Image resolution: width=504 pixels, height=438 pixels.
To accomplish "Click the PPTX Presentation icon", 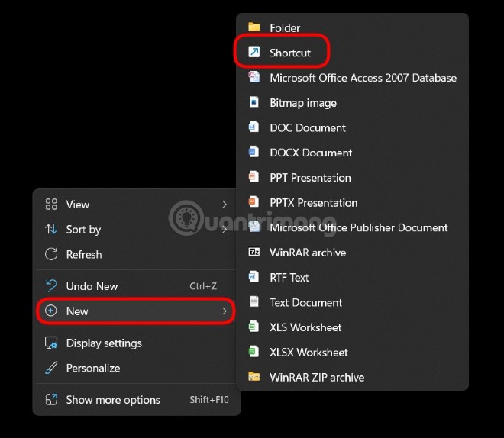I will tap(254, 202).
